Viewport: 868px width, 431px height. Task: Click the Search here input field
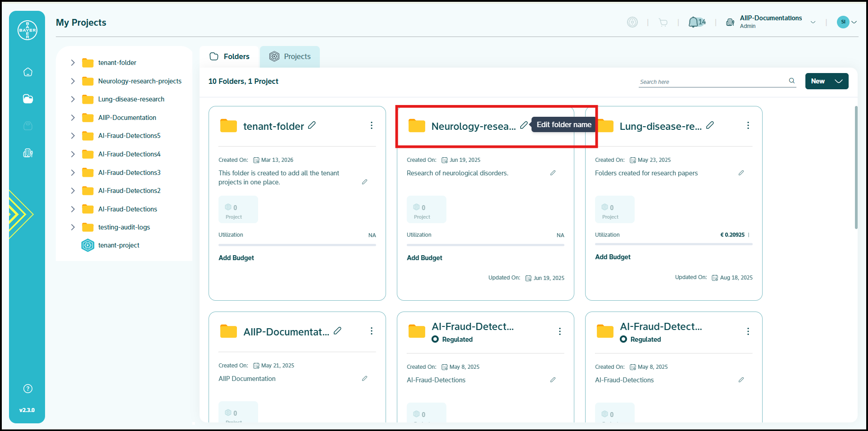pos(713,82)
